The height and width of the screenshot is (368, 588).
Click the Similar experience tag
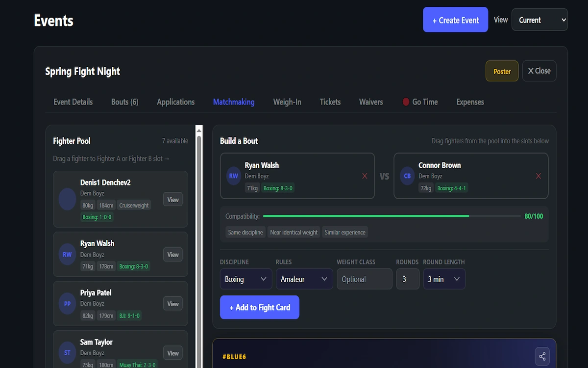point(345,232)
